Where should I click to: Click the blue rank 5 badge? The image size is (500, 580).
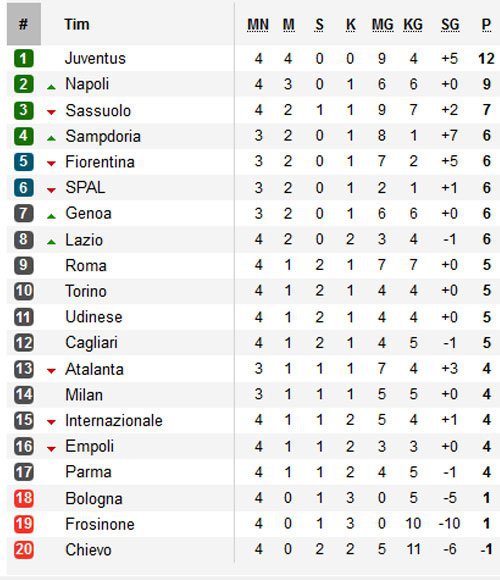(x=24, y=162)
